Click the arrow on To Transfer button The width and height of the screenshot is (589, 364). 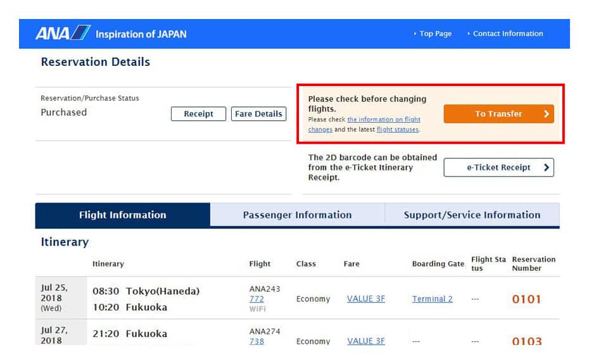pos(547,114)
